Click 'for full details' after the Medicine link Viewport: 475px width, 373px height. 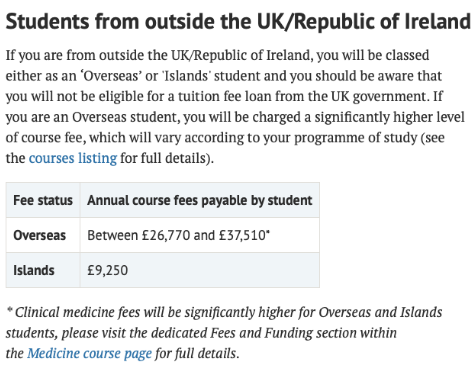point(197,353)
